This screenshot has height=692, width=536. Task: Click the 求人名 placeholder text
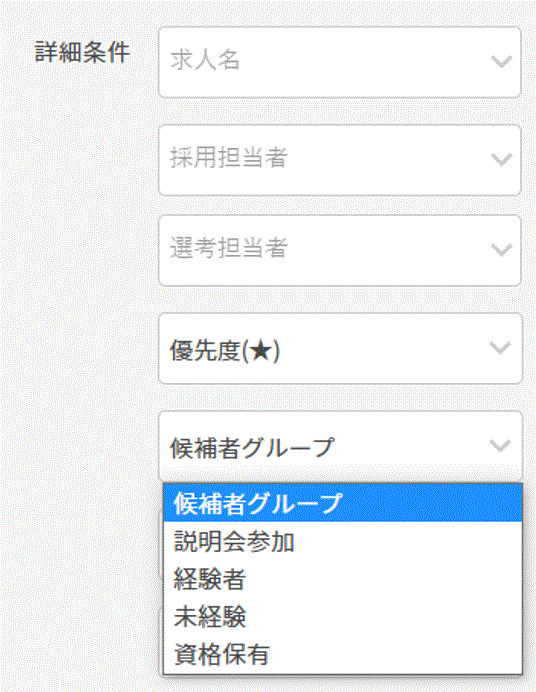[205, 60]
